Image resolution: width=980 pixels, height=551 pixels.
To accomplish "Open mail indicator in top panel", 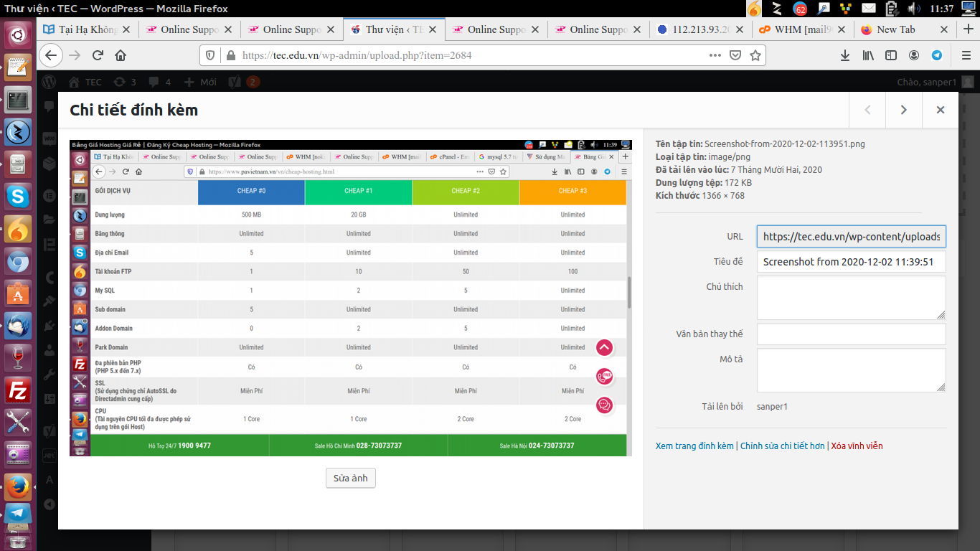I will 869,9.
